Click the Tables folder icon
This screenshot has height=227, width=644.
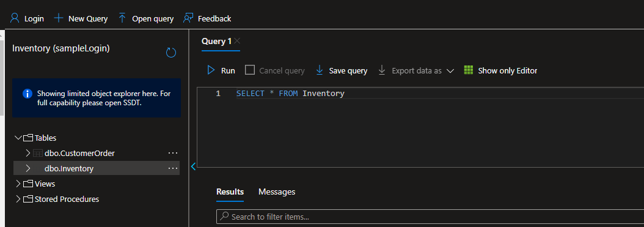[x=28, y=138]
